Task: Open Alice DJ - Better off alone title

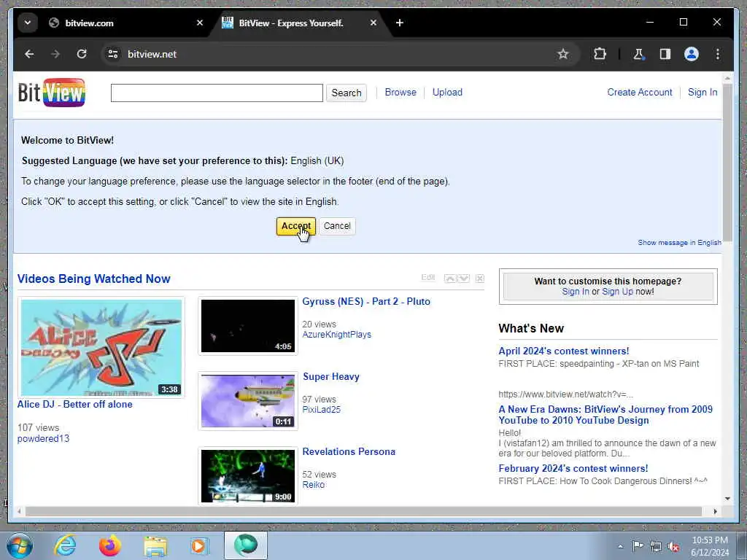Action: point(75,404)
